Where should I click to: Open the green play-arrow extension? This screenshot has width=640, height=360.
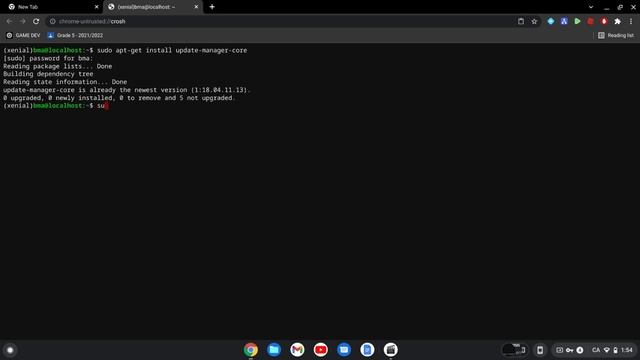(577, 21)
